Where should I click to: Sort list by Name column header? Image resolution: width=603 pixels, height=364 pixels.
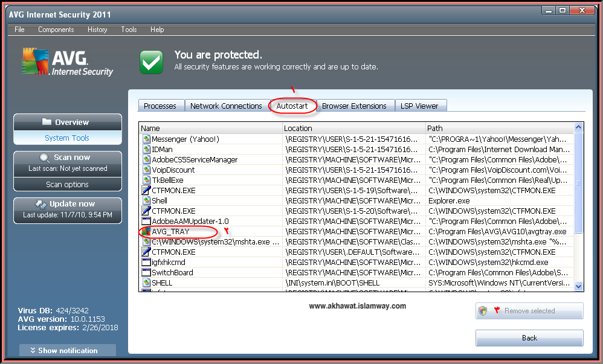click(x=210, y=128)
